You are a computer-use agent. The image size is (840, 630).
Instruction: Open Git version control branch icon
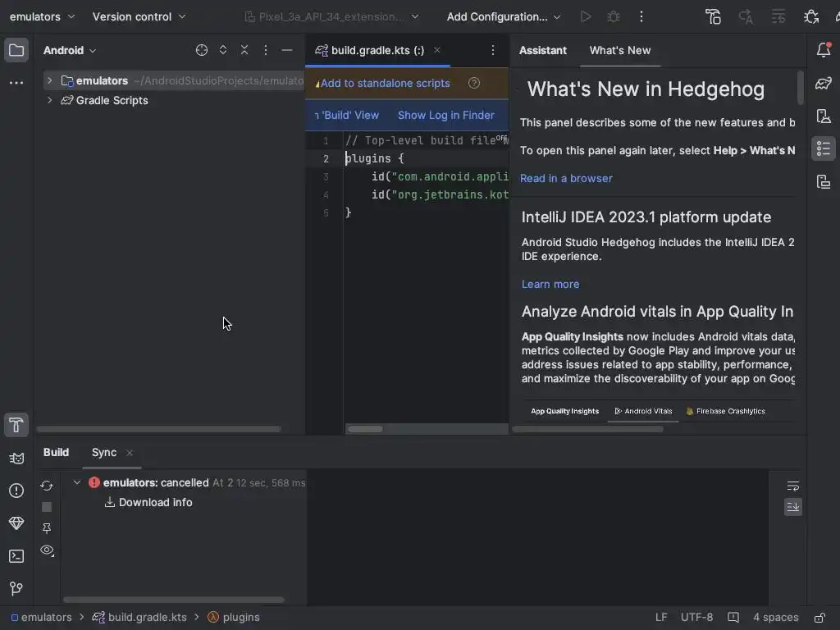tap(16, 589)
